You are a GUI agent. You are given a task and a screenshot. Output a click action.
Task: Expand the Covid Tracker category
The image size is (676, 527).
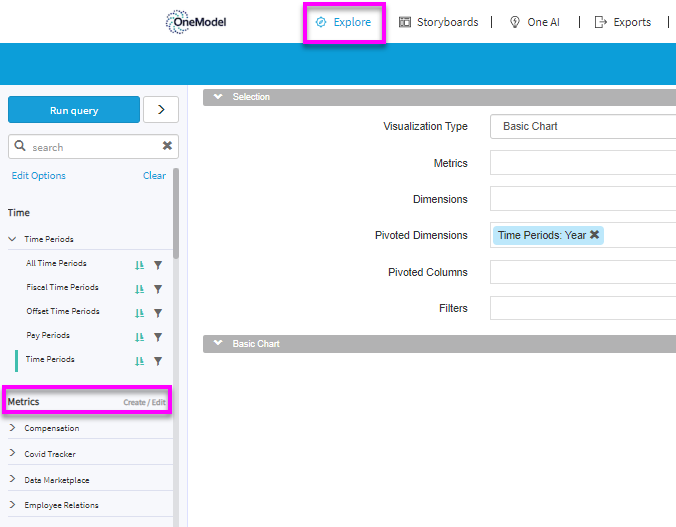tap(12, 454)
